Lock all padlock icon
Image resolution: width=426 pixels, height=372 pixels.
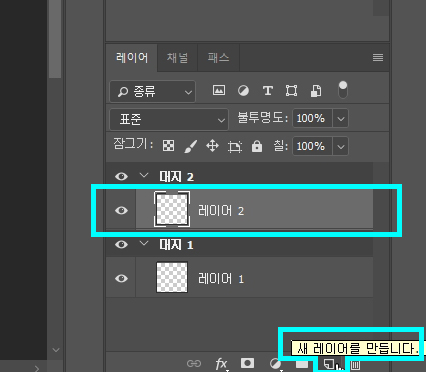pos(257,146)
